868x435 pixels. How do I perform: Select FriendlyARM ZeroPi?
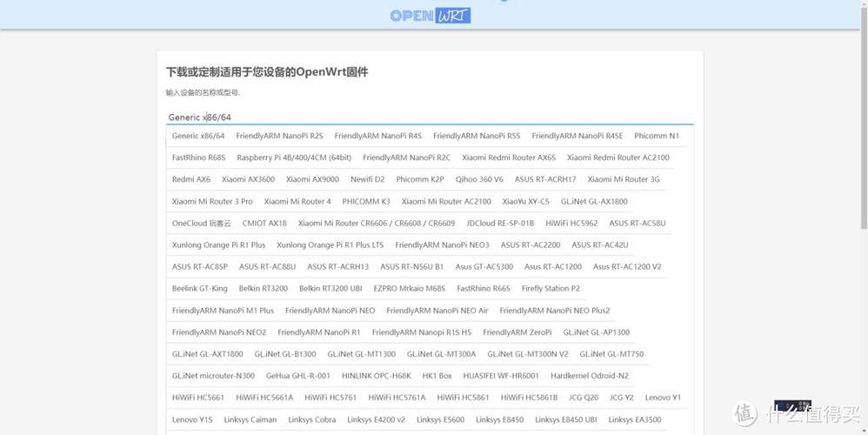[x=517, y=332]
